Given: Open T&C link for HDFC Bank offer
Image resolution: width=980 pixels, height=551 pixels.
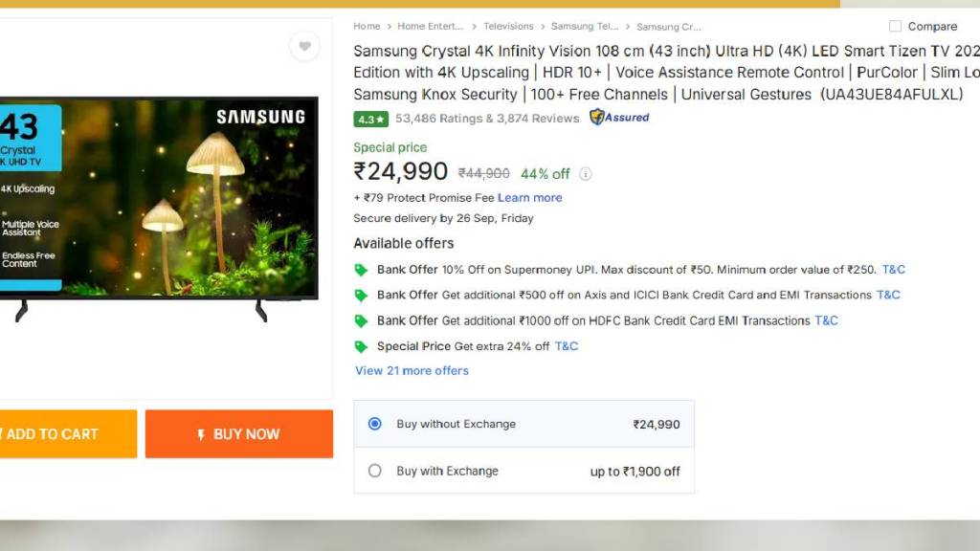Looking at the screenshot, I should pos(826,321).
